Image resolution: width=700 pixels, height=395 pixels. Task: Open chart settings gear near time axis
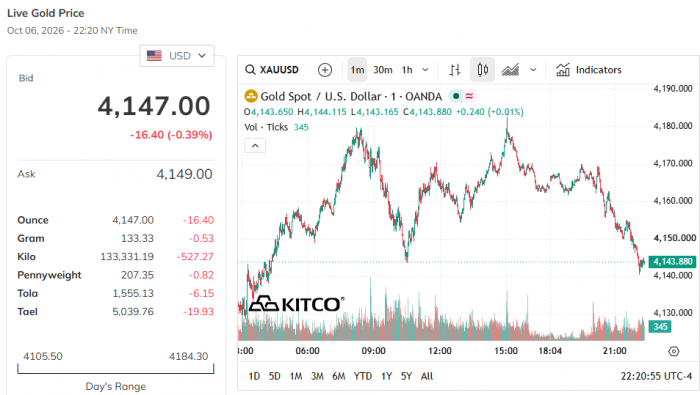pyautogui.click(x=674, y=351)
